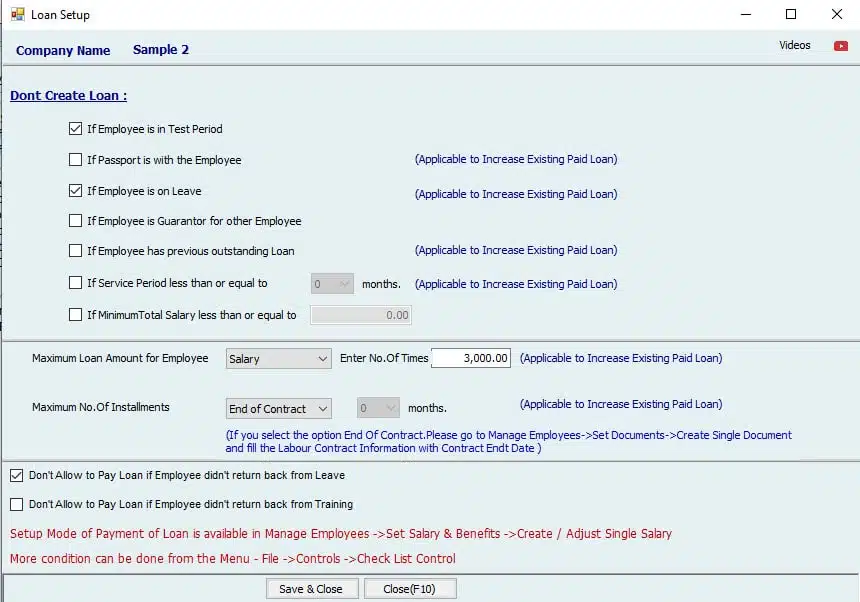Click the months label after installments dropdown
This screenshot has height=602, width=860.
pyautogui.click(x=427, y=408)
